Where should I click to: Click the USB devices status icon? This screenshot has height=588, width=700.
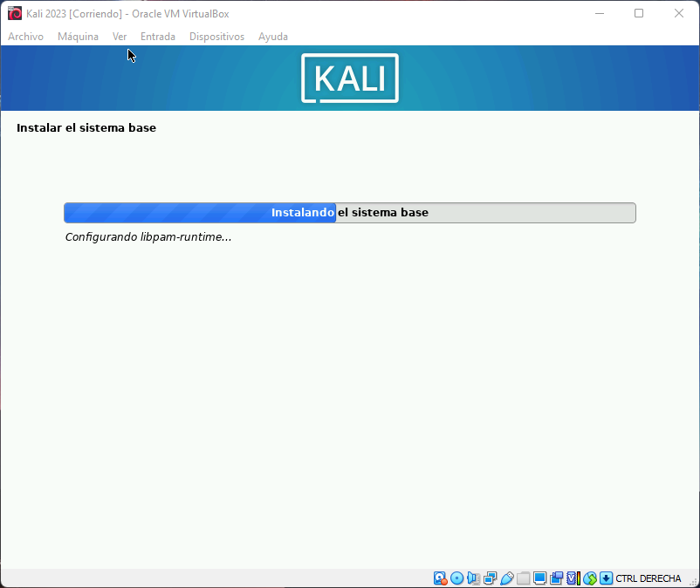tap(507, 578)
